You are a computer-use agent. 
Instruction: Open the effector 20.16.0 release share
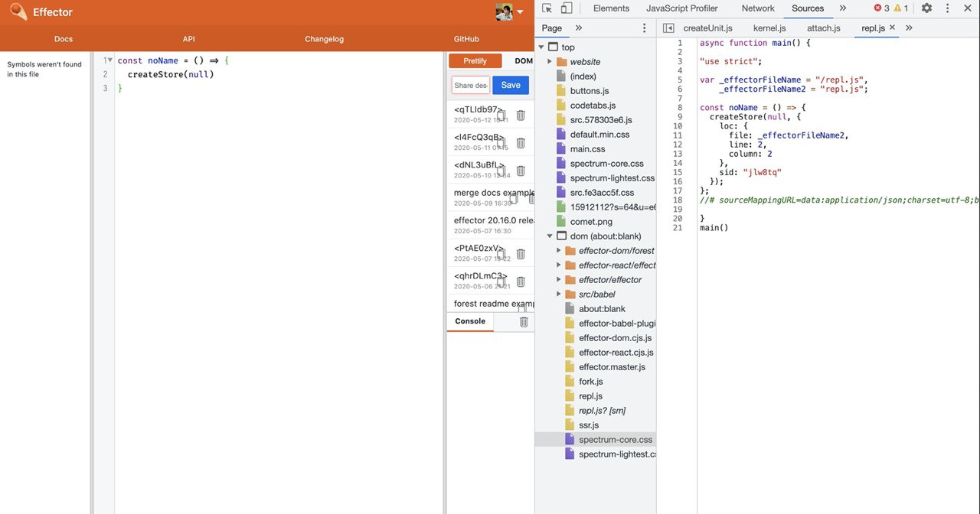click(491, 226)
